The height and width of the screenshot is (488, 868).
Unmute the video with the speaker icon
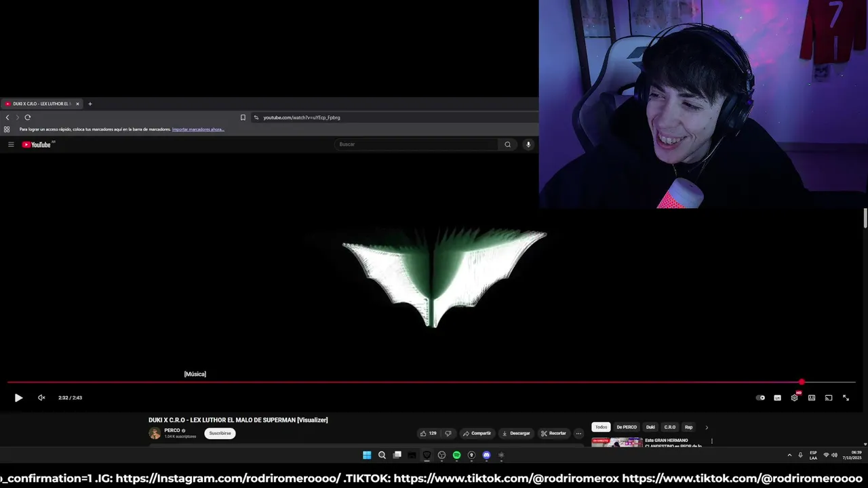coord(41,398)
